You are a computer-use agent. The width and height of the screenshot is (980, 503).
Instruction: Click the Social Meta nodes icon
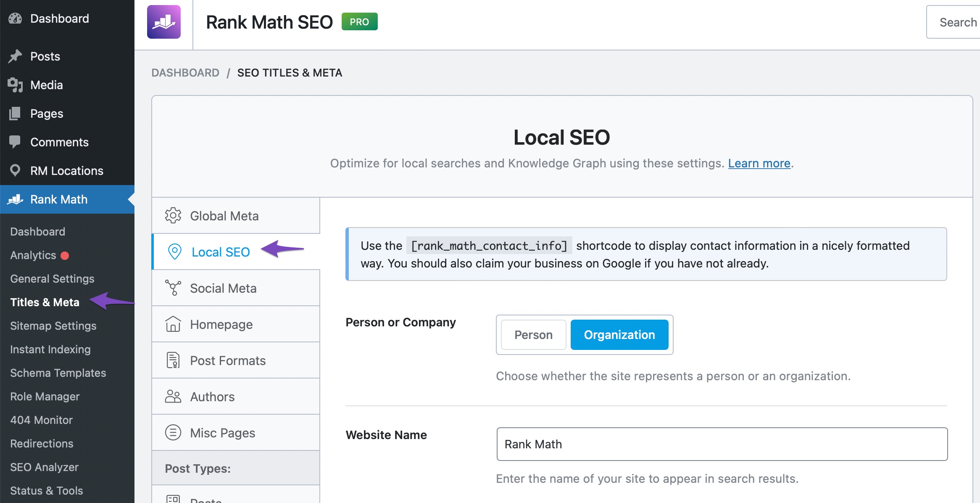tap(173, 288)
